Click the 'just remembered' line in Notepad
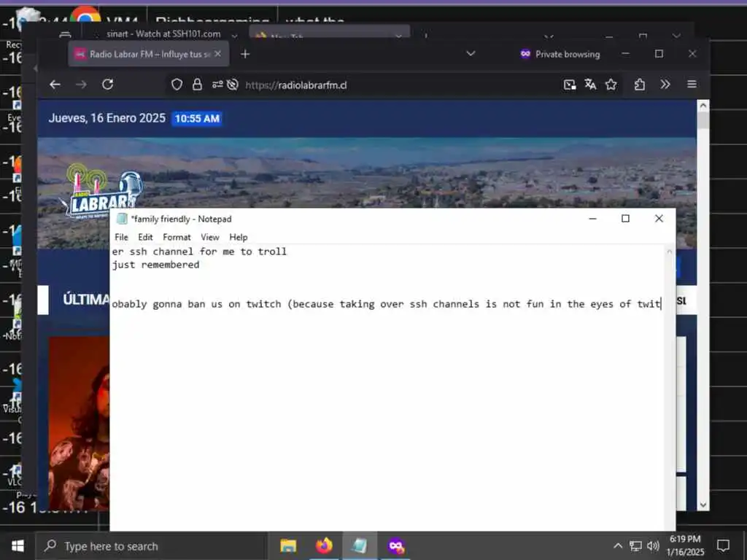747x560 pixels. pyautogui.click(x=156, y=265)
